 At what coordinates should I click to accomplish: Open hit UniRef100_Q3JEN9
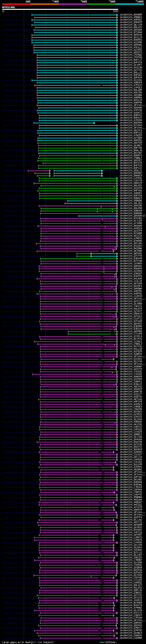click(x=131, y=562)
